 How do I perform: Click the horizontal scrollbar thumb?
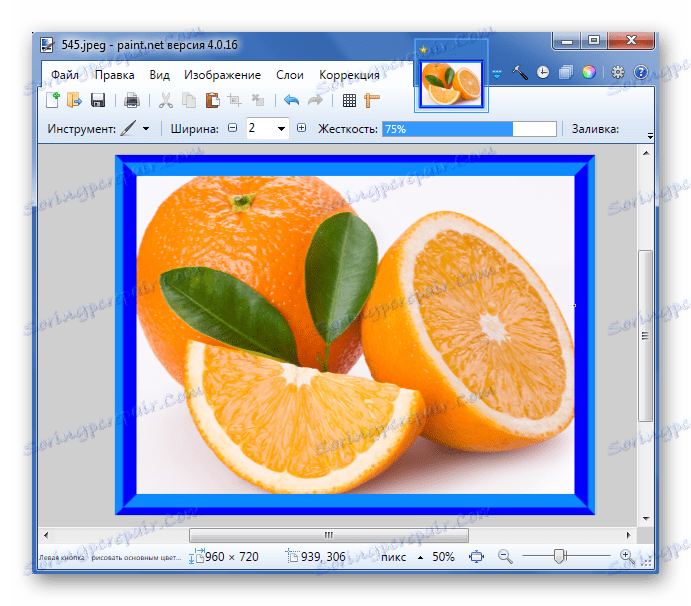click(x=329, y=535)
